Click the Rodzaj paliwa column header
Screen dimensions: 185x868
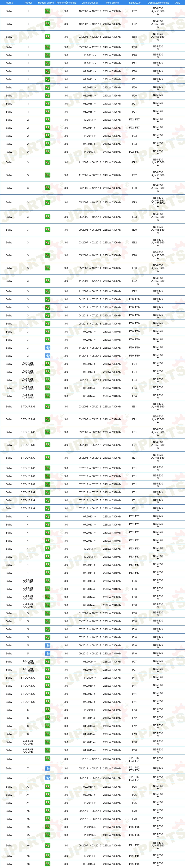pyautogui.click(x=46, y=2)
